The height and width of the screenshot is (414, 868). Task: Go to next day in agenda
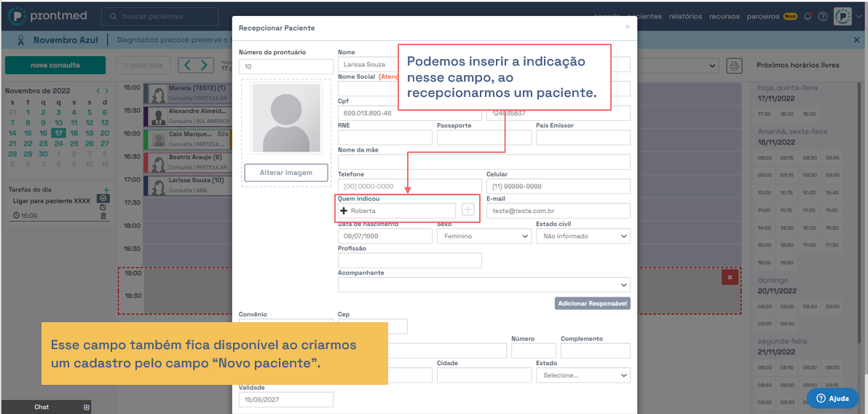206,65
